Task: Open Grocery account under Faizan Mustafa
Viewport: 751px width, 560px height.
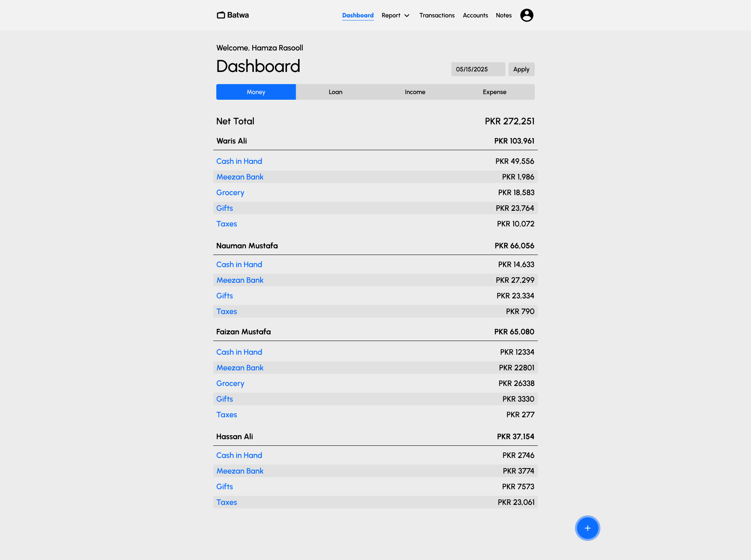Action: [x=230, y=383]
